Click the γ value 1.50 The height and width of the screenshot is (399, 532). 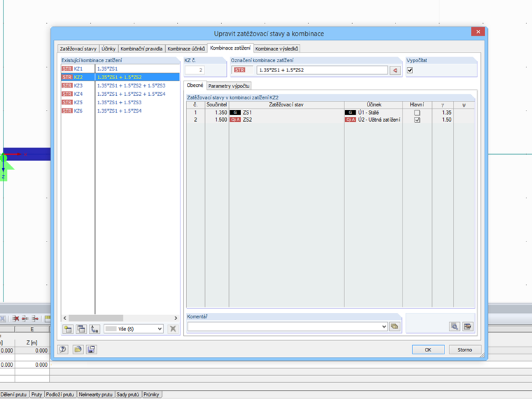coord(447,120)
